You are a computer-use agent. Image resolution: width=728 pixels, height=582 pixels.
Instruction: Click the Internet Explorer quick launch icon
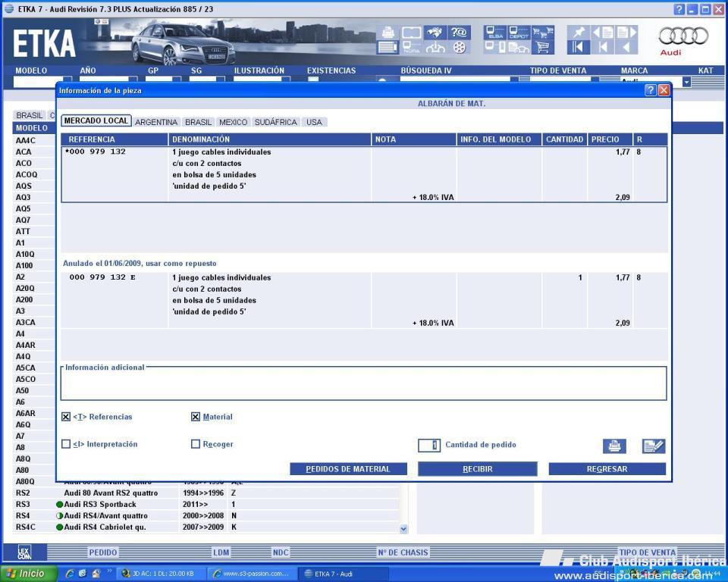(70, 574)
